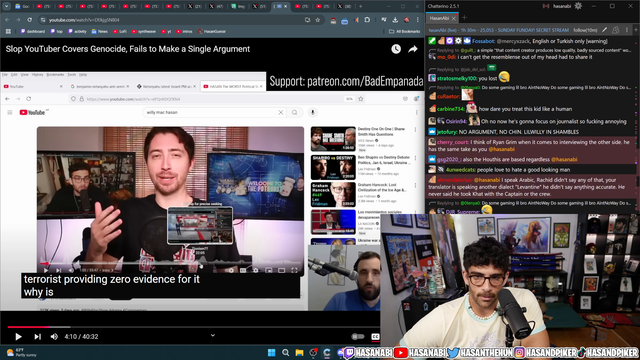The height and width of the screenshot is (360, 640).
Task: Skip to the next video
Action: click(x=38, y=337)
